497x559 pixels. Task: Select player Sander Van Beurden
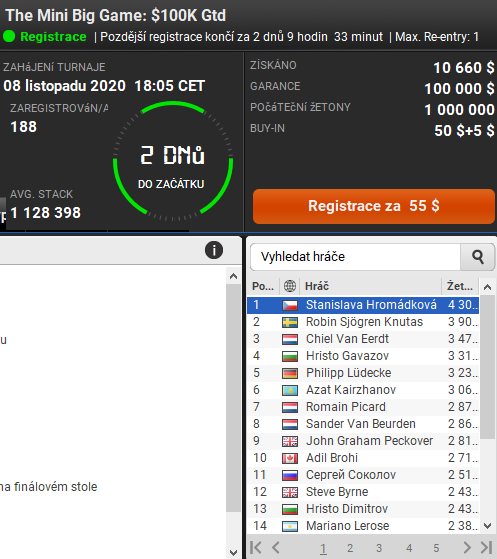coord(363,424)
